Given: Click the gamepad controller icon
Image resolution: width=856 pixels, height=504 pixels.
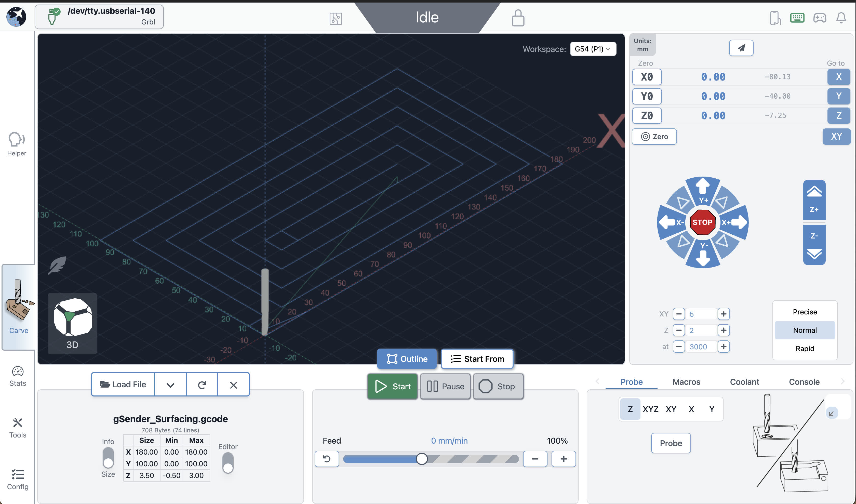Looking at the screenshot, I should click(x=819, y=18).
